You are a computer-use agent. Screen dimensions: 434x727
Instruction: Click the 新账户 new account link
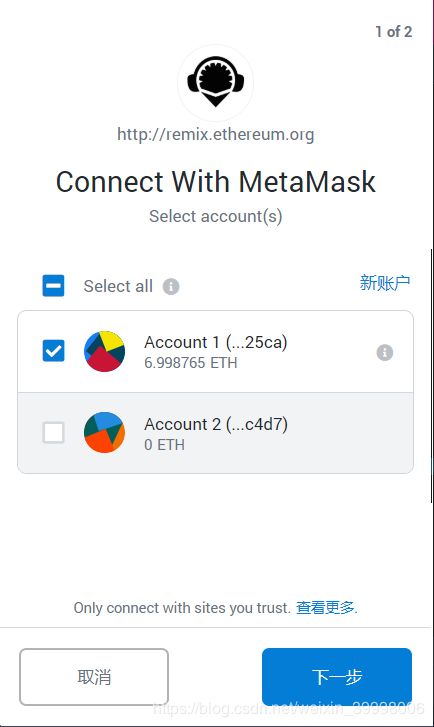[385, 282]
